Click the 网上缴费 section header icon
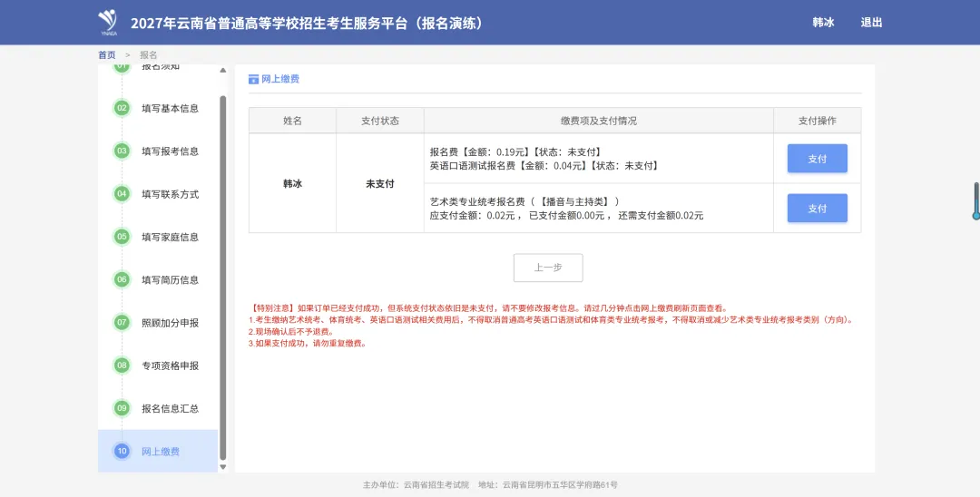Image resolution: width=980 pixels, height=497 pixels. click(253, 79)
